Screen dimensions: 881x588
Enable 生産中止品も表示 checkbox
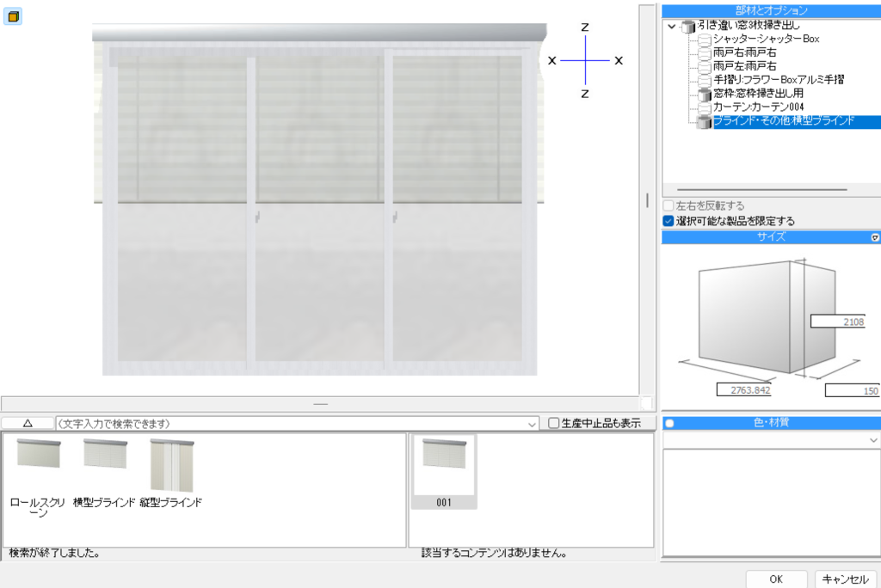pyautogui.click(x=554, y=423)
